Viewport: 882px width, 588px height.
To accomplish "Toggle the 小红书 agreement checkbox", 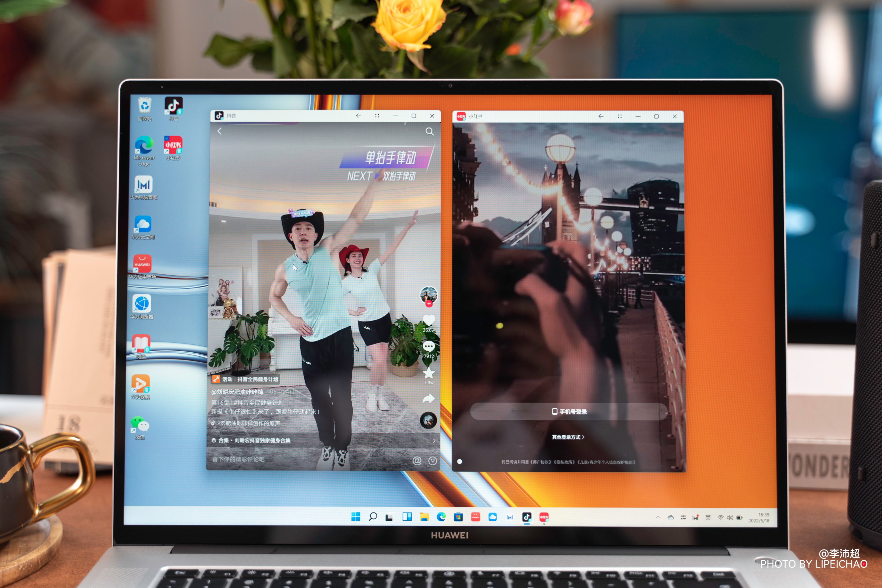I will coord(459,462).
